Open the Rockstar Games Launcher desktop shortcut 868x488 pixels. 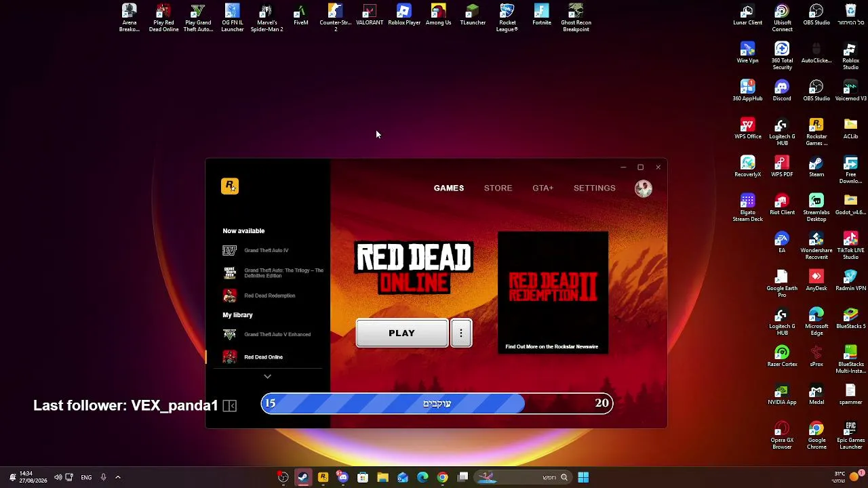click(x=816, y=132)
